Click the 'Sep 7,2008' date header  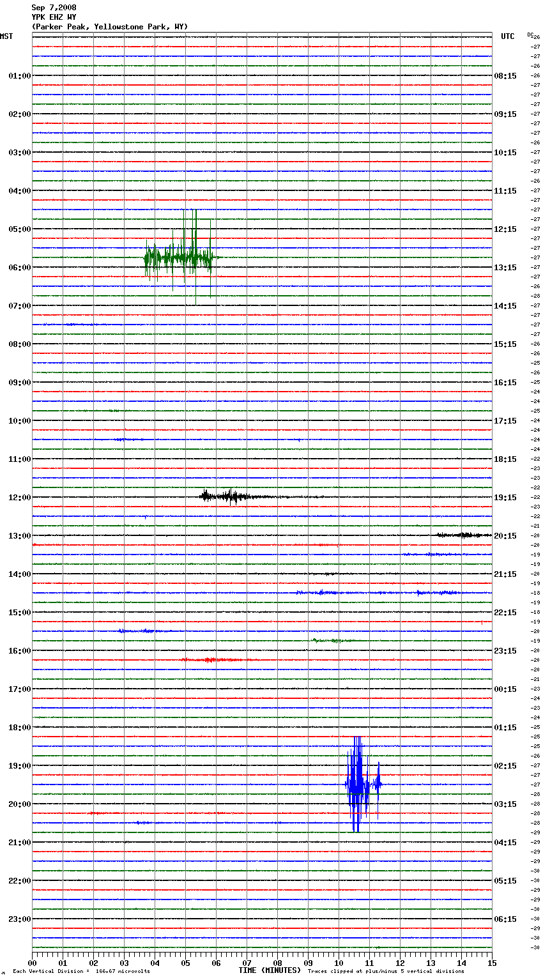click(x=54, y=8)
